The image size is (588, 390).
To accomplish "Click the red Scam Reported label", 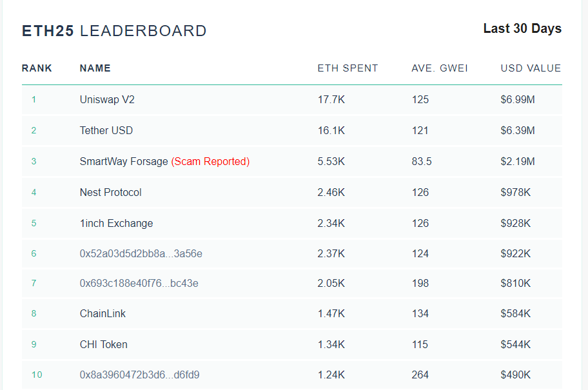I will pyautogui.click(x=210, y=162).
